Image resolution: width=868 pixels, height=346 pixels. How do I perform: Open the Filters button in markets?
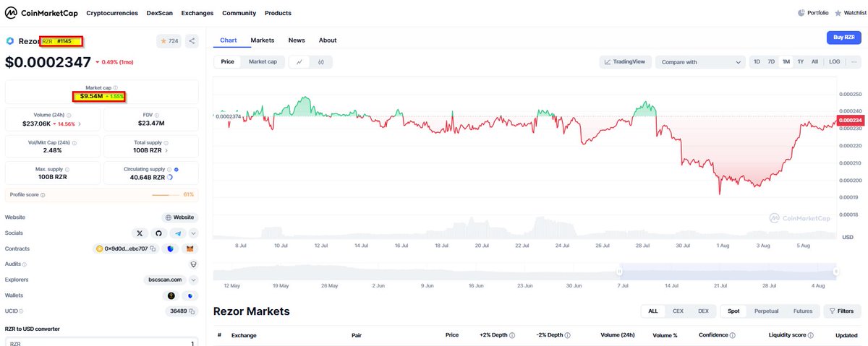842,311
